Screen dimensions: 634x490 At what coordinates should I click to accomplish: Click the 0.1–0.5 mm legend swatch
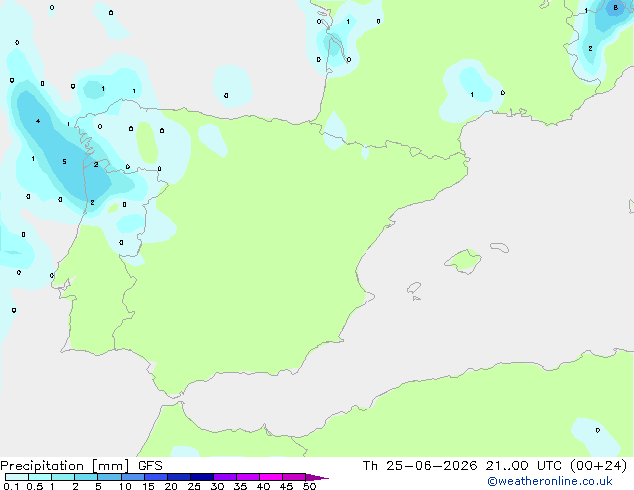tap(17, 477)
